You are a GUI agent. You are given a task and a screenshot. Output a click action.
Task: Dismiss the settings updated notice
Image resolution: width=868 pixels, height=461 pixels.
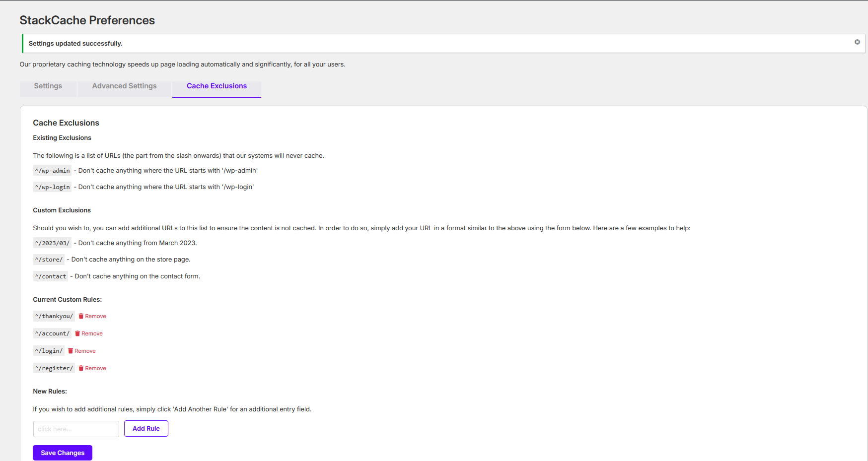(x=857, y=42)
